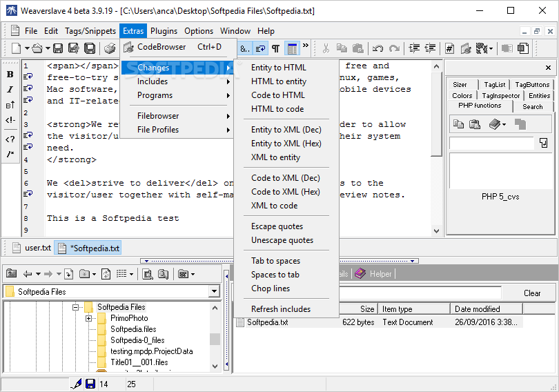The height and width of the screenshot is (392, 559).
Task: Click 'Tab to spaces' menu item
Action: [286, 261]
